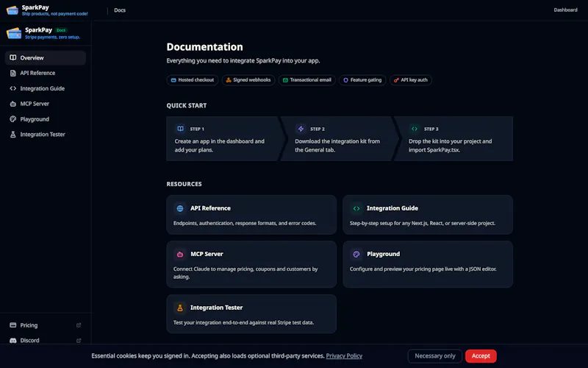The width and height of the screenshot is (588, 368).
Task: Click the Signed webhooks chip label
Action: coord(251,80)
